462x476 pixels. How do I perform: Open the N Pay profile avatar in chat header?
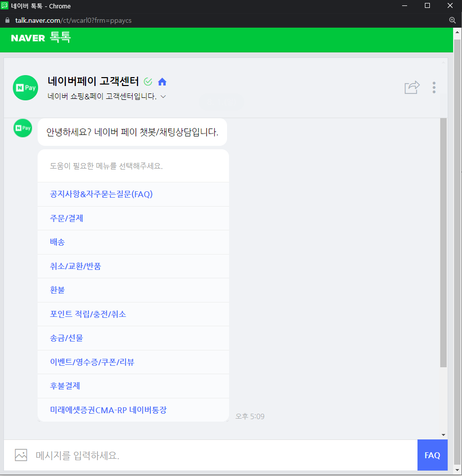click(x=26, y=87)
